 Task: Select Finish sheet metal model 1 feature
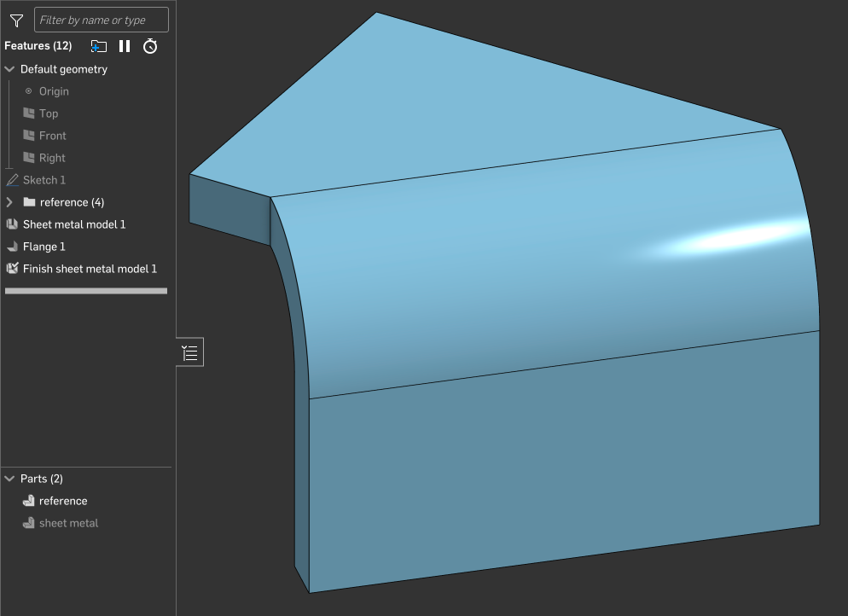coord(90,269)
